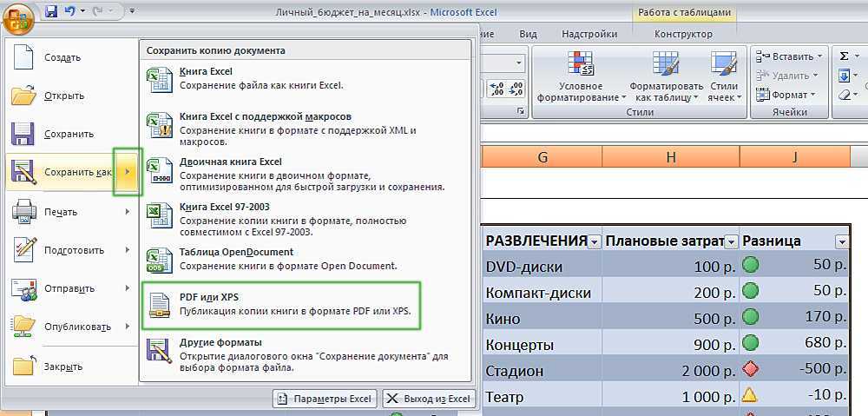Click the Создать new document item
Viewport: 868px width, 416px height.
69,57
